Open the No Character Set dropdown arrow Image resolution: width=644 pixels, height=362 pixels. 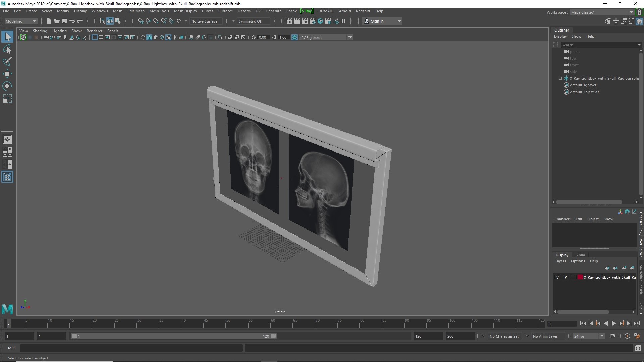(484, 336)
